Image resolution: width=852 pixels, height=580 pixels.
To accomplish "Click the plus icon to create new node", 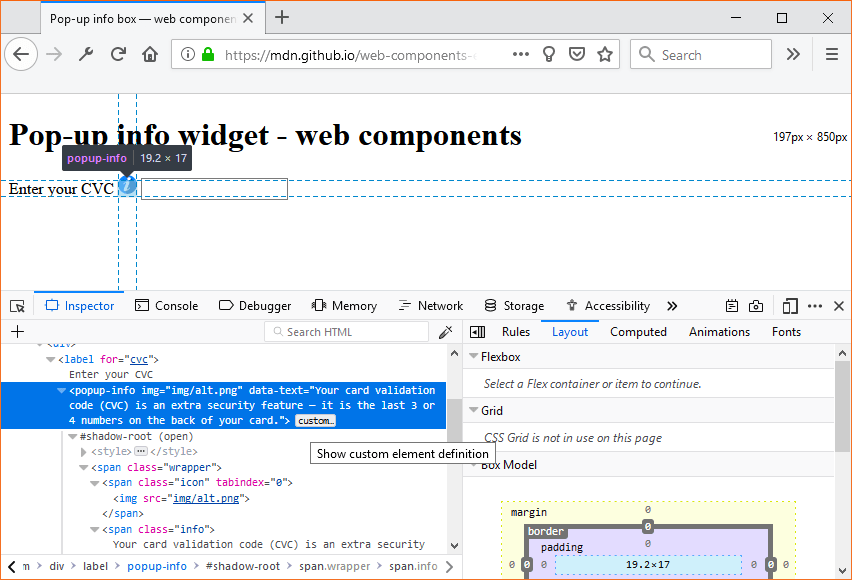I will [16, 331].
